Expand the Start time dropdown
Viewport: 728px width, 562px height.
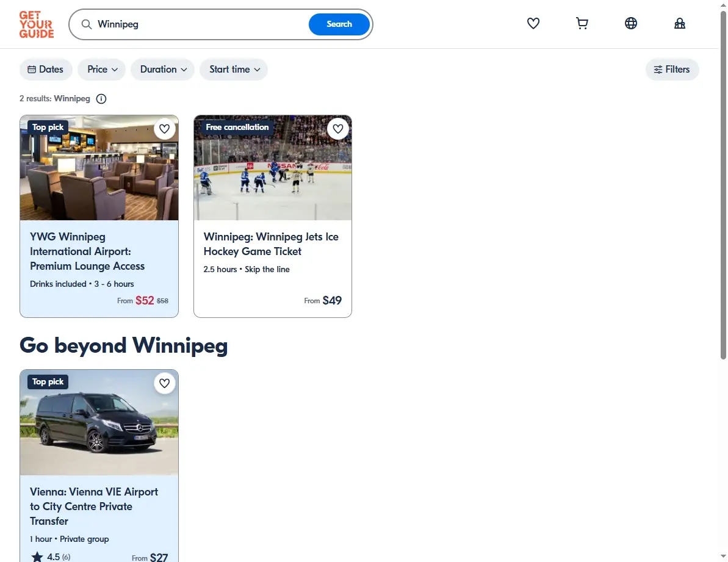click(x=234, y=70)
